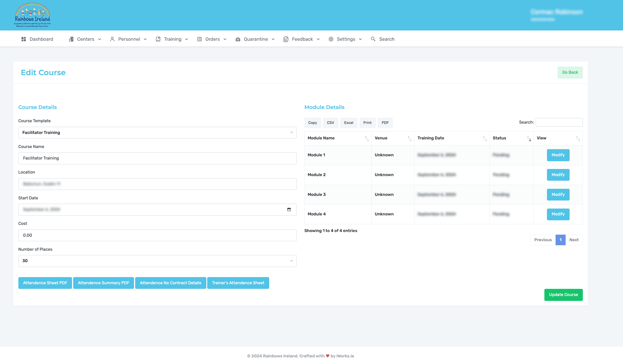Click the Orders list icon
The image size is (623, 364).
point(199,39)
